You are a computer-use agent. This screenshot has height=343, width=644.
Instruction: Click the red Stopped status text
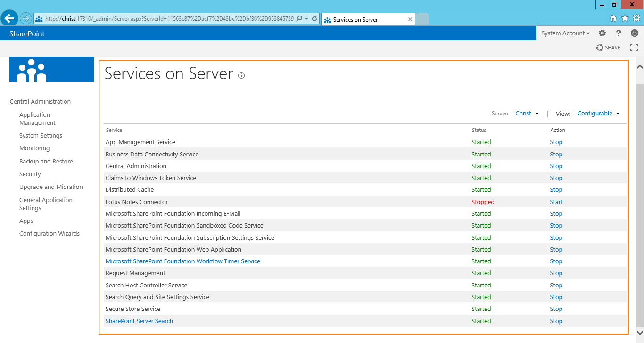pyautogui.click(x=483, y=202)
